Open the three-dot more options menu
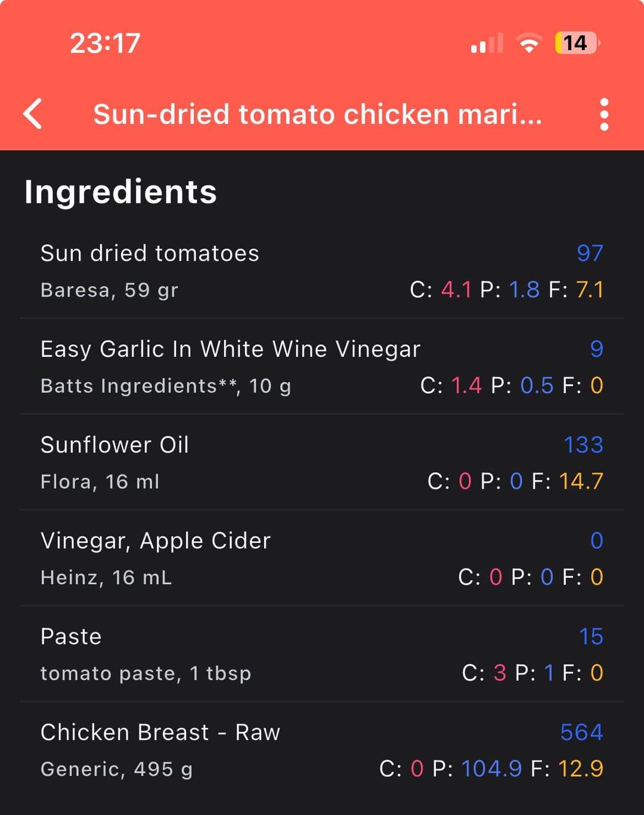This screenshot has width=644, height=815. pos(604,114)
